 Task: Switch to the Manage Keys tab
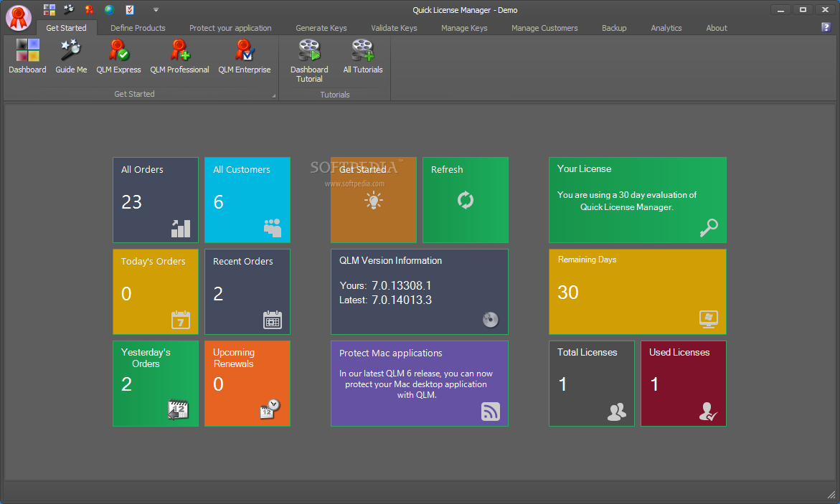(x=464, y=28)
